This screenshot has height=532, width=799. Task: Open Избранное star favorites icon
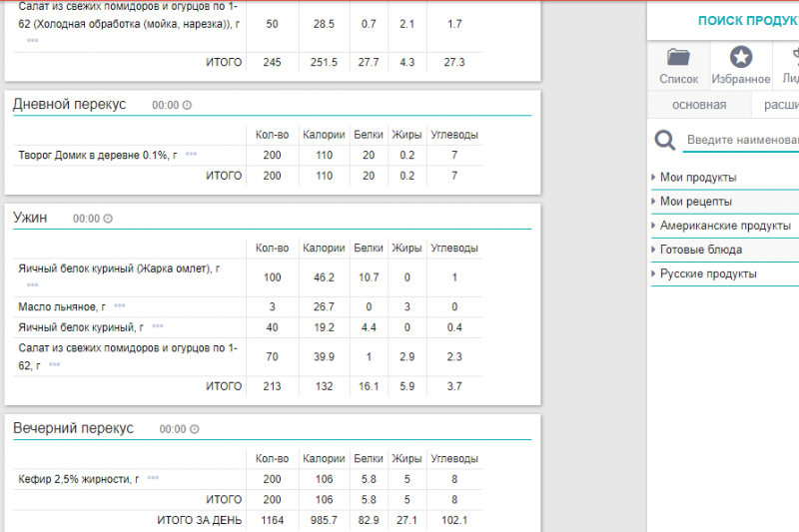point(741,58)
